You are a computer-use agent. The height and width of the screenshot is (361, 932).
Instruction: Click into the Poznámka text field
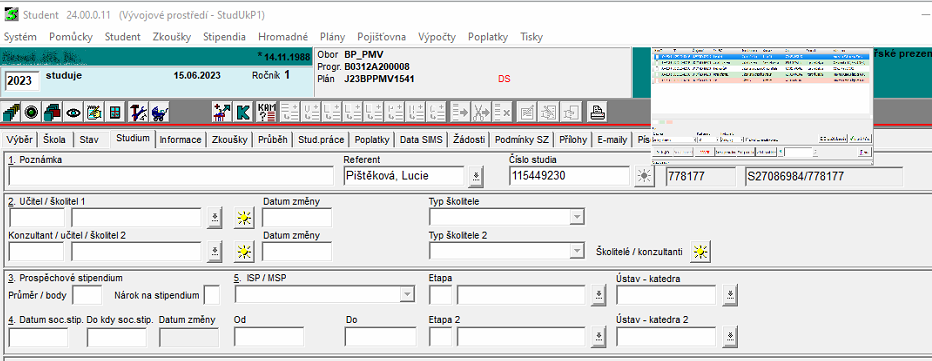click(x=171, y=176)
